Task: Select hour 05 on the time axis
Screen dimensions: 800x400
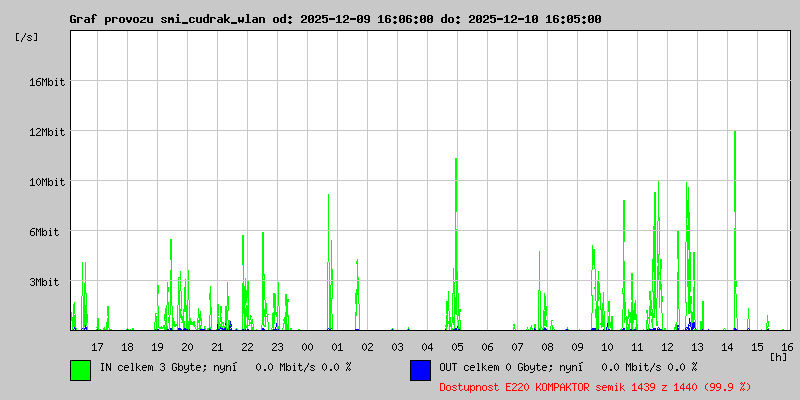Action: pos(457,347)
